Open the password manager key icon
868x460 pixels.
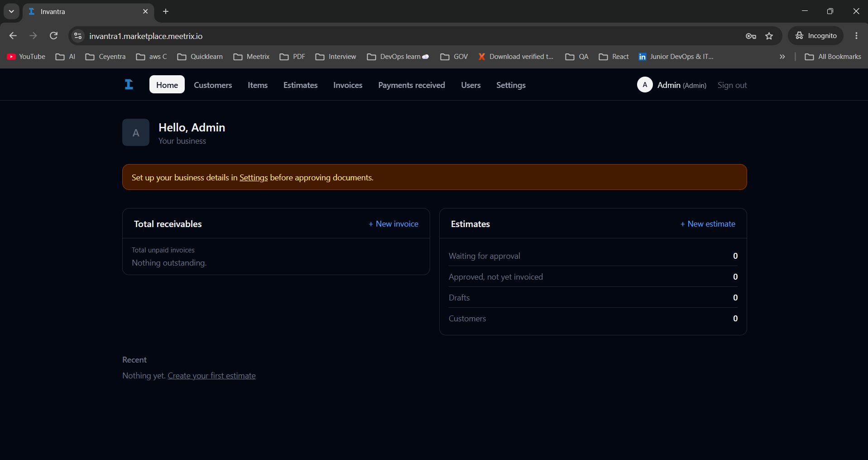pyautogui.click(x=751, y=36)
